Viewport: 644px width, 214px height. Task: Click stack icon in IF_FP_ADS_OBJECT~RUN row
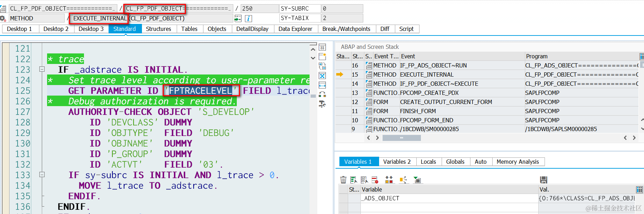click(x=369, y=65)
